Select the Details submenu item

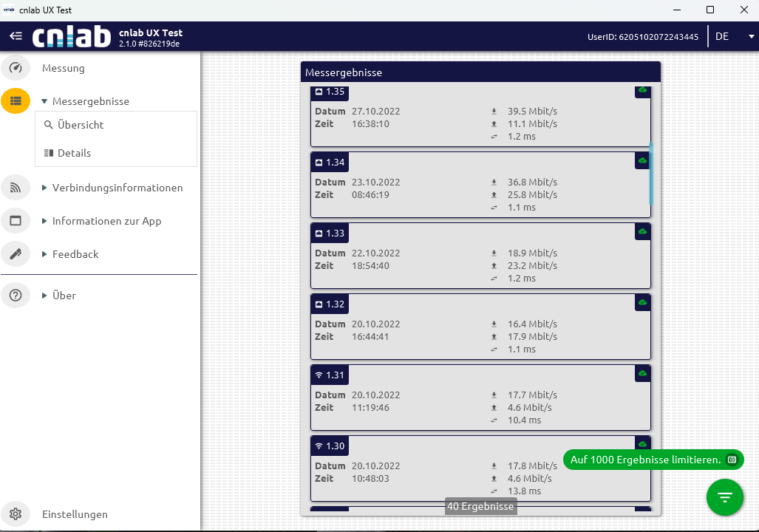[74, 153]
